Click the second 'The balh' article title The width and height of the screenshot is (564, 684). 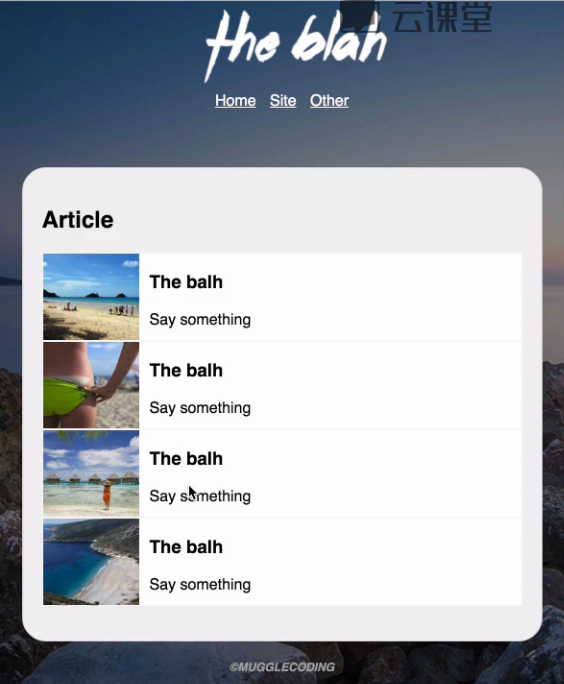coord(186,370)
